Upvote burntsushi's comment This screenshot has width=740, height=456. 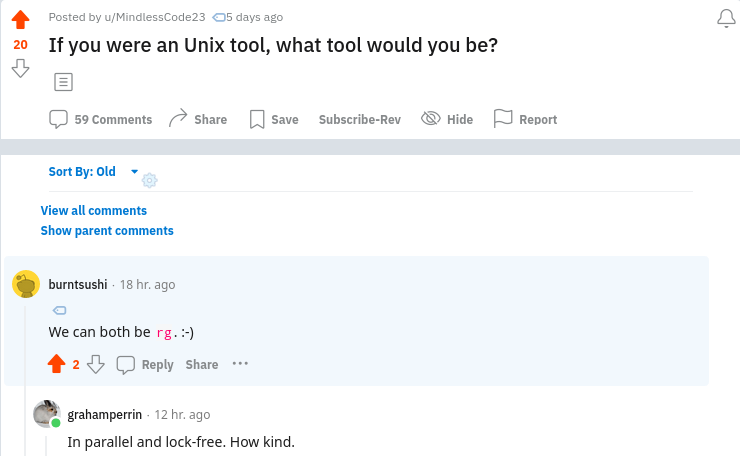coord(56,364)
